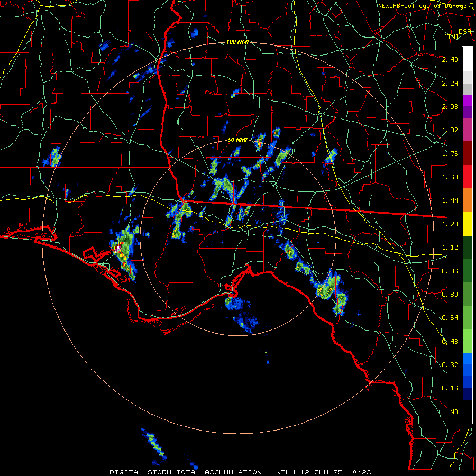Pick the navy swatch just above ND

pyautogui.click(x=467, y=393)
